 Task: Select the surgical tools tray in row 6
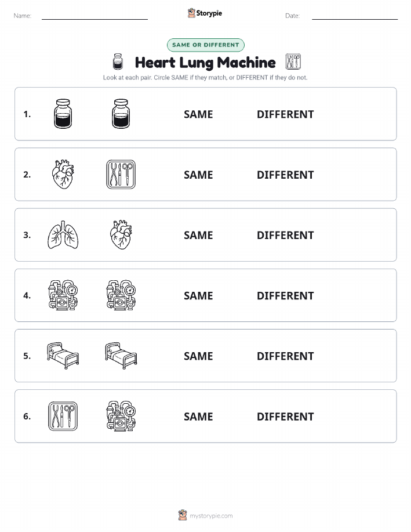[63, 417]
